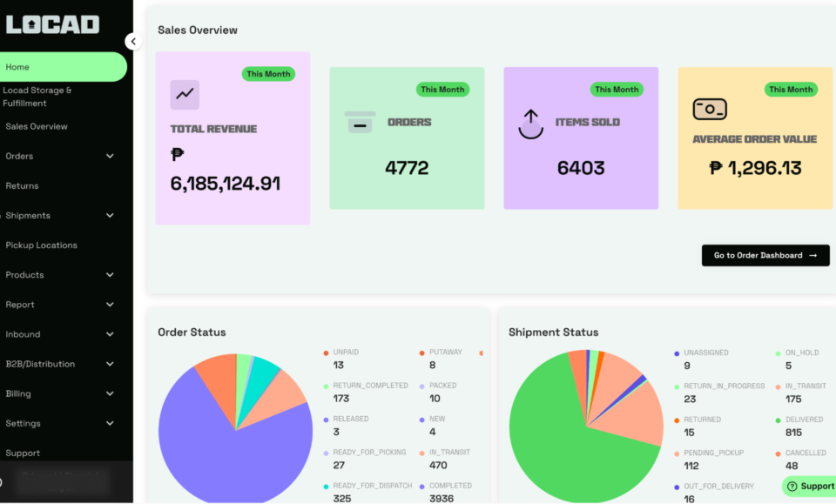
Task: Collapse the sidebar with the arrow icon
Action: coord(132,41)
